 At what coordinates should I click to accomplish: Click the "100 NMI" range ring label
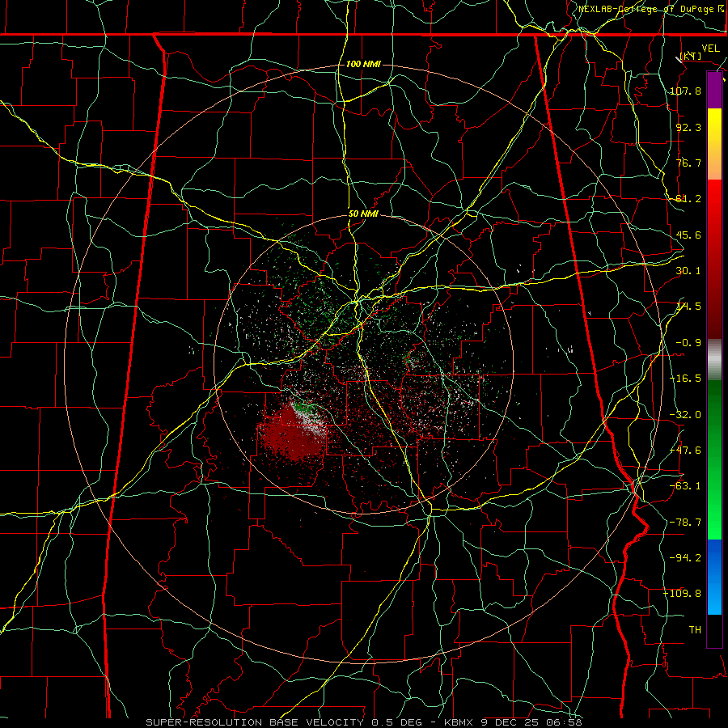pos(363,64)
